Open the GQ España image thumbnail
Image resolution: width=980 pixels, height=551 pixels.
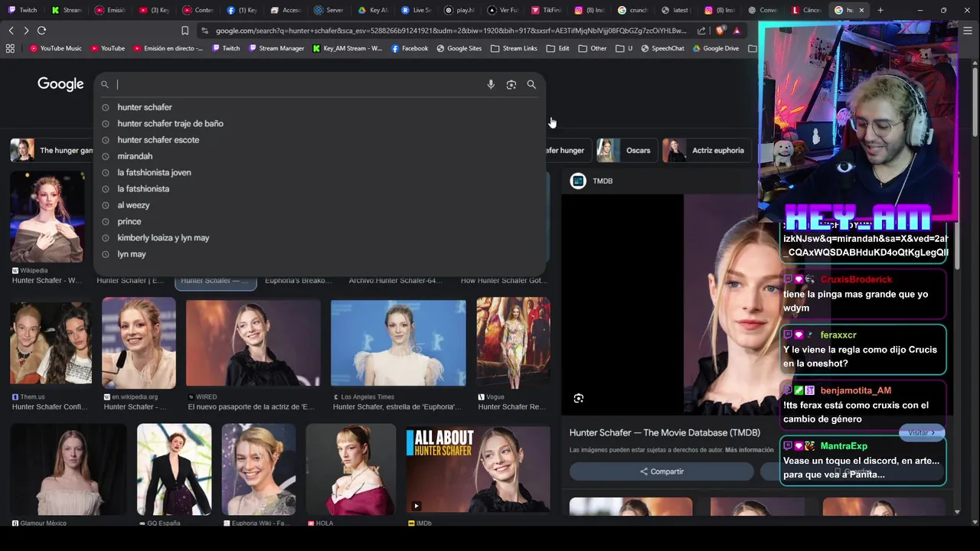174,469
